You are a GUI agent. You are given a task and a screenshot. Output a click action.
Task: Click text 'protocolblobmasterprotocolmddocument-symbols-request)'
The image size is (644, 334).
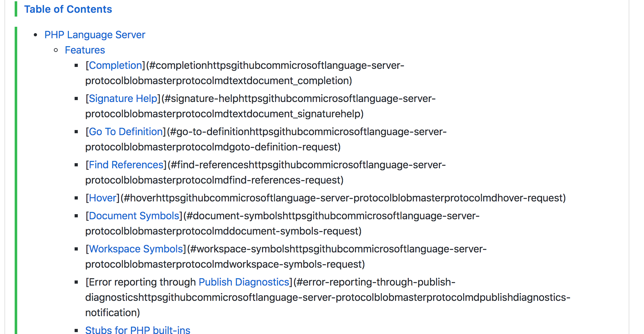click(223, 231)
